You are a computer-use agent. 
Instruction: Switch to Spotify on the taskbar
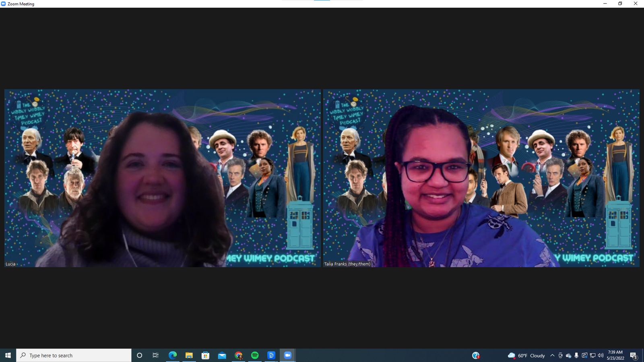pyautogui.click(x=255, y=355)
